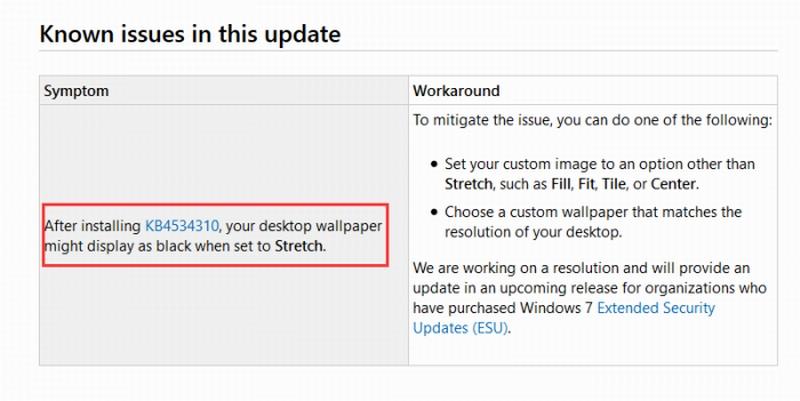
Task: Click the 'Known issues in this update' heading
Action: pyautogui.click(x=190, y=34)
